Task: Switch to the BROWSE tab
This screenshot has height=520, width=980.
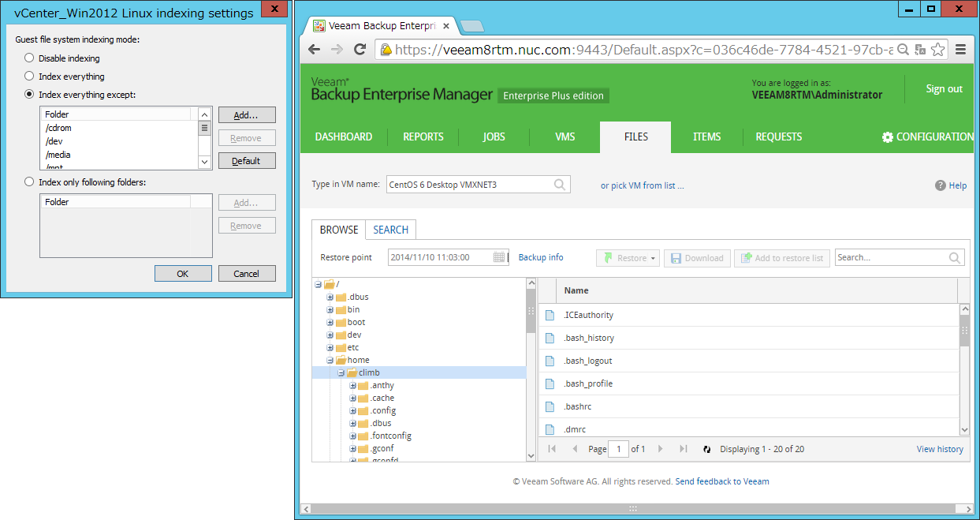Action: coord(339,230)
